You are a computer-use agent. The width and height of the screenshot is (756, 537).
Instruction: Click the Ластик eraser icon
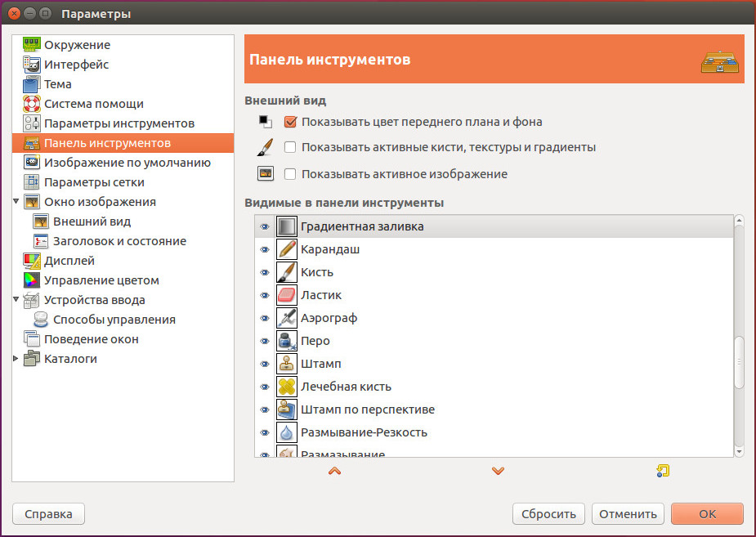286,295
